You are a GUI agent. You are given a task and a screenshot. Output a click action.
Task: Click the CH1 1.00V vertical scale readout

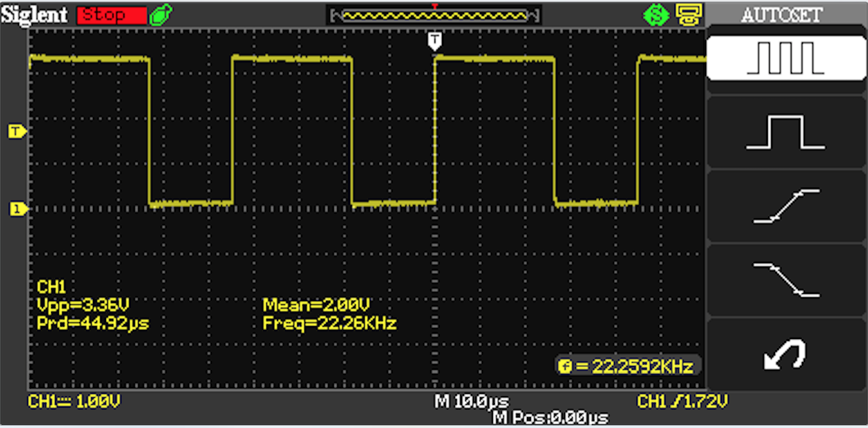point(74,401)
